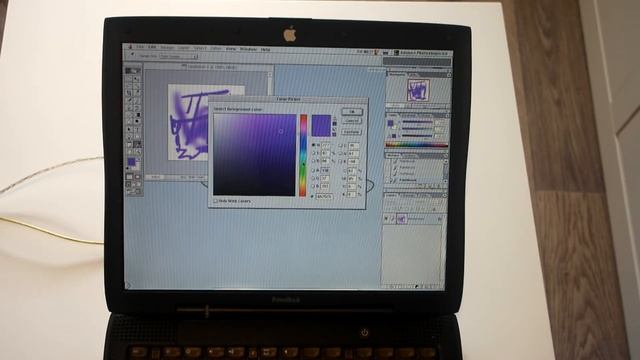Select the G (green) radio button
Screen dimensions: 640x360
tap(313, 178)
